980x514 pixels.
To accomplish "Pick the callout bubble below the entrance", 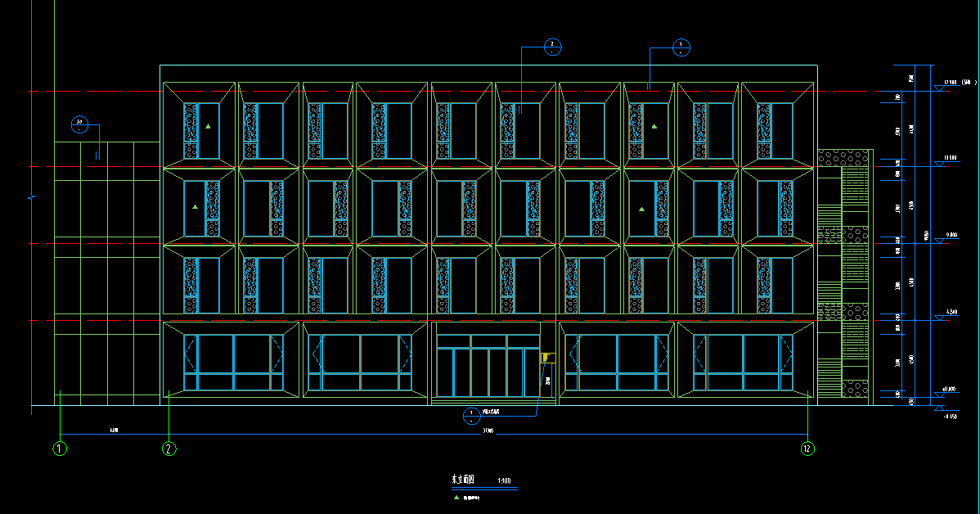I will pyautogui.click(x=471, y=416).
